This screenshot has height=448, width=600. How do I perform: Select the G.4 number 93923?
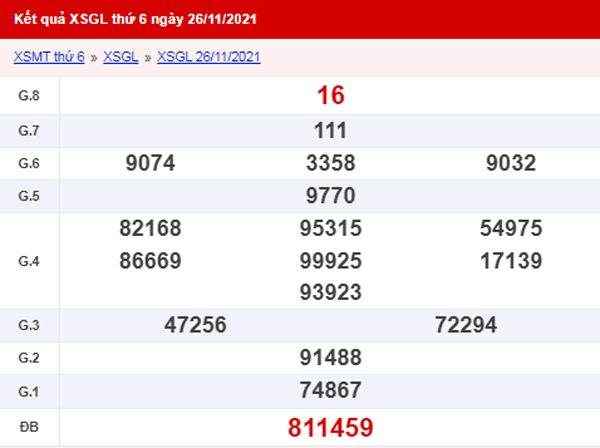click(x=331, y=292)
